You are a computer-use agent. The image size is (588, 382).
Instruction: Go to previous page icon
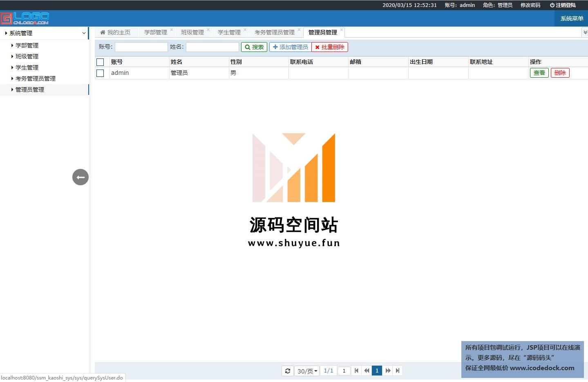pos(367,371)
